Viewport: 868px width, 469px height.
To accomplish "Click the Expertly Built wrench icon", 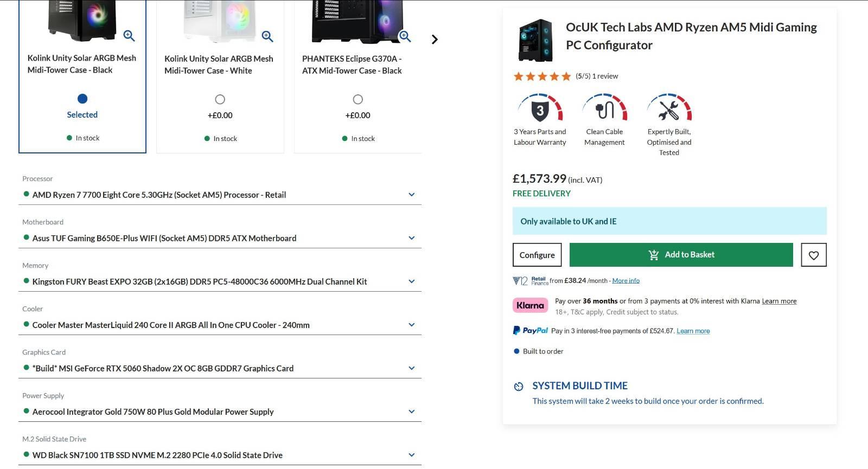I will point(669,110).
